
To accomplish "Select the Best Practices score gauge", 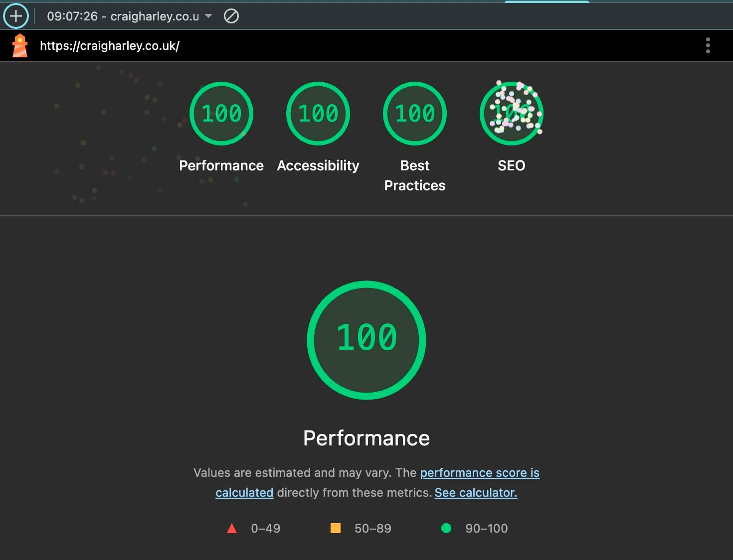I will 414,113.
